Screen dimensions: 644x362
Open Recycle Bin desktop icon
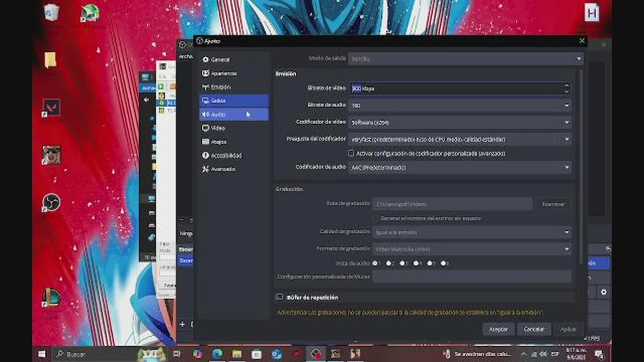coord(52,12)
